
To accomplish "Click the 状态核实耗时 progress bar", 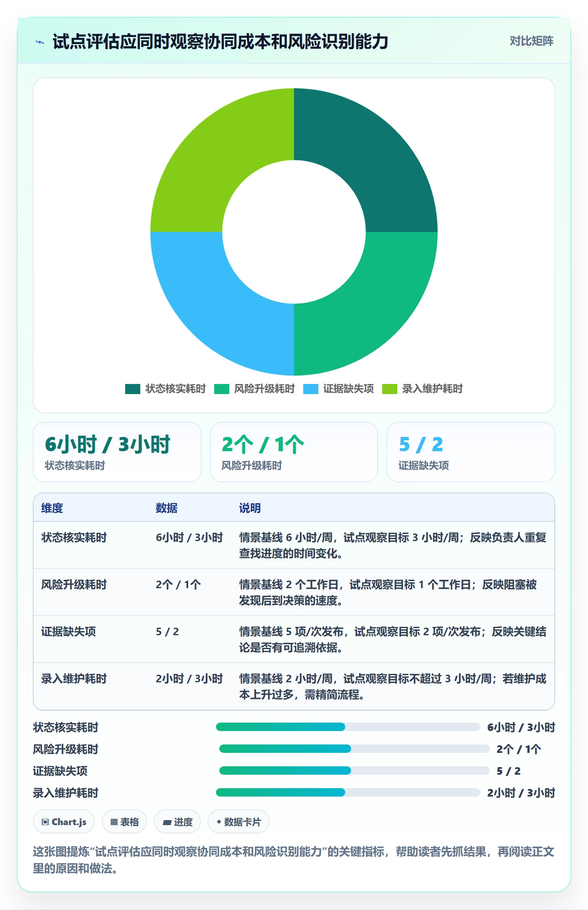I will [x=348, y=727].
